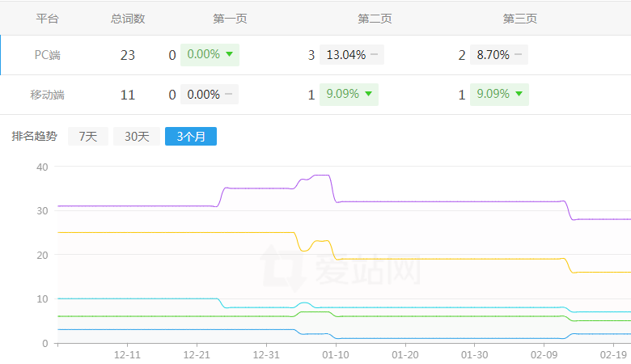Select the 7天 trend range
This screenshot has width=631, height=364.
coord(87,137)
